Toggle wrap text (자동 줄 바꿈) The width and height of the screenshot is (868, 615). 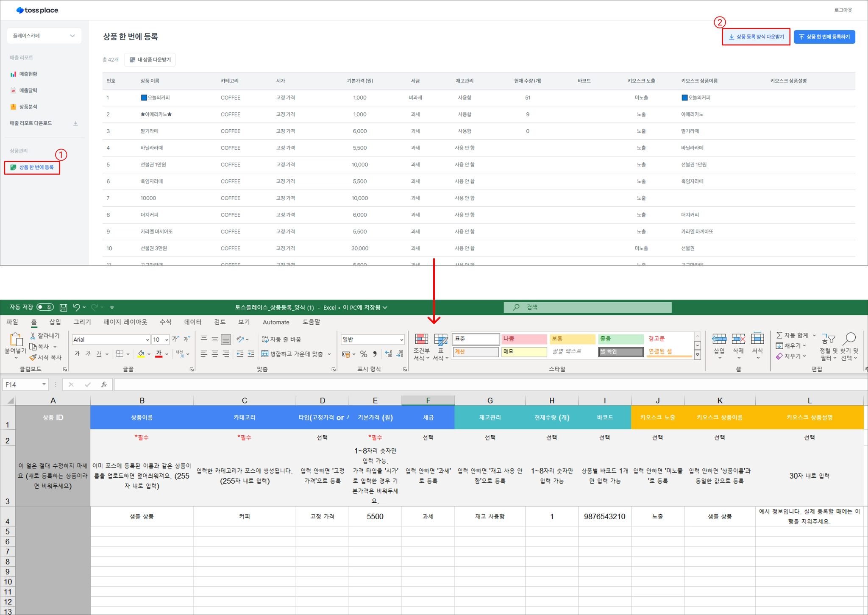tap(281, 339)
